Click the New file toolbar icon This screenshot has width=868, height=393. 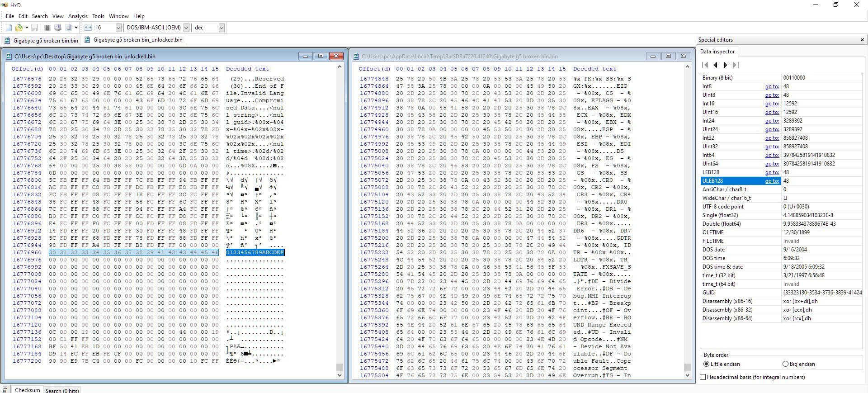pyautogui.click(x=9, y=28)
